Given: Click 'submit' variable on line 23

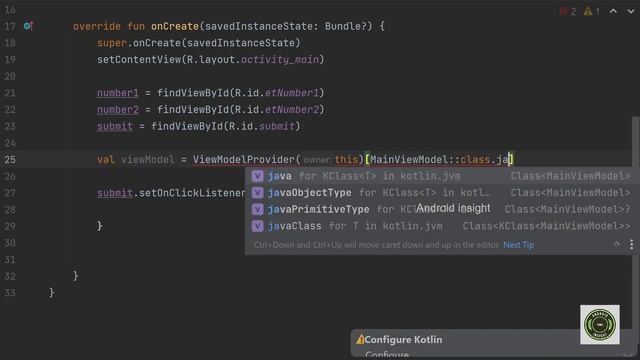Looking at the screenshot, I should pos(115,127).
